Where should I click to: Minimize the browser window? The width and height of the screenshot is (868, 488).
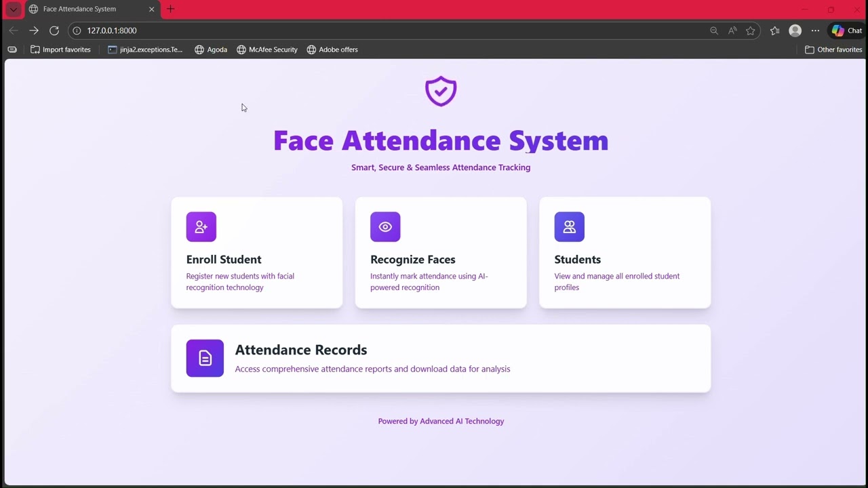click(805, 9)
